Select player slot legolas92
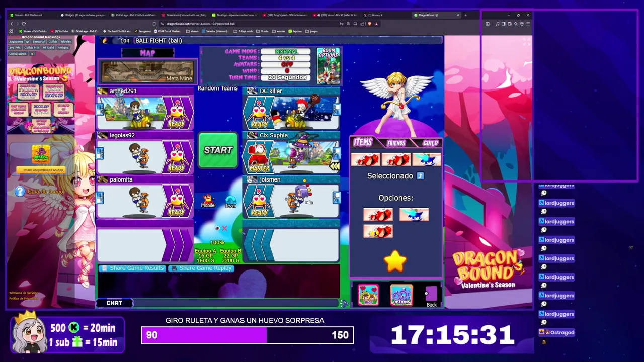Image resolution: width=644 pixels, height=362 pixels. [x=145, y=153]
